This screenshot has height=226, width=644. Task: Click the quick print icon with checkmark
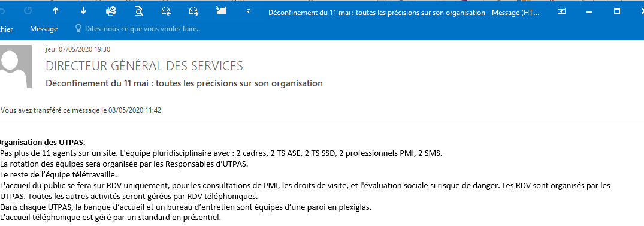pyautogui.click(x=111, y=11)
